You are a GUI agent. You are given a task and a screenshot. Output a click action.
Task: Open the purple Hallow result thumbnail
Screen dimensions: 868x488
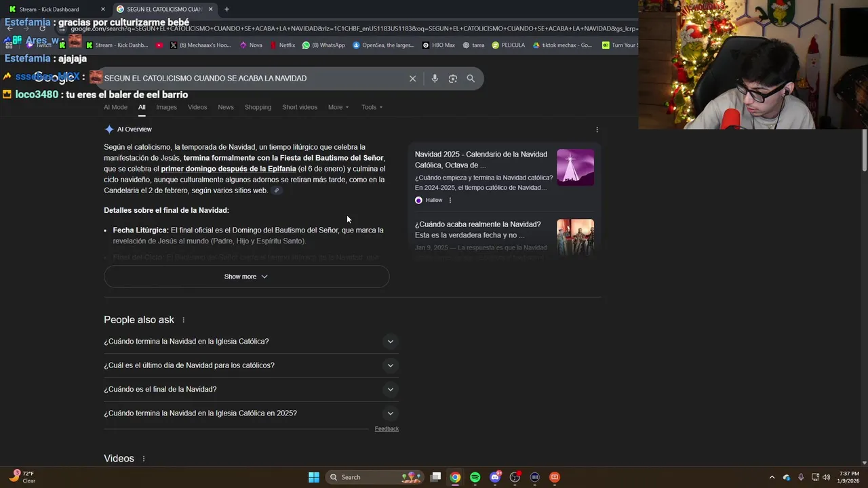click(575, 167)
